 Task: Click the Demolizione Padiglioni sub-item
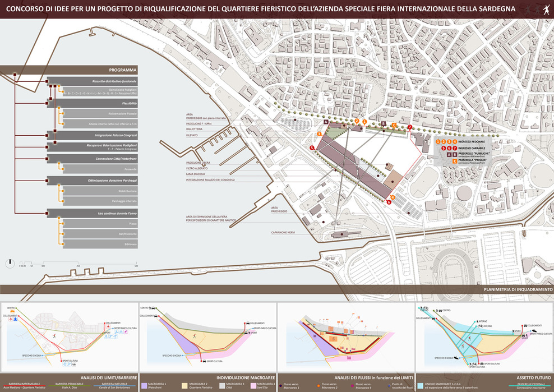(100, 91)
